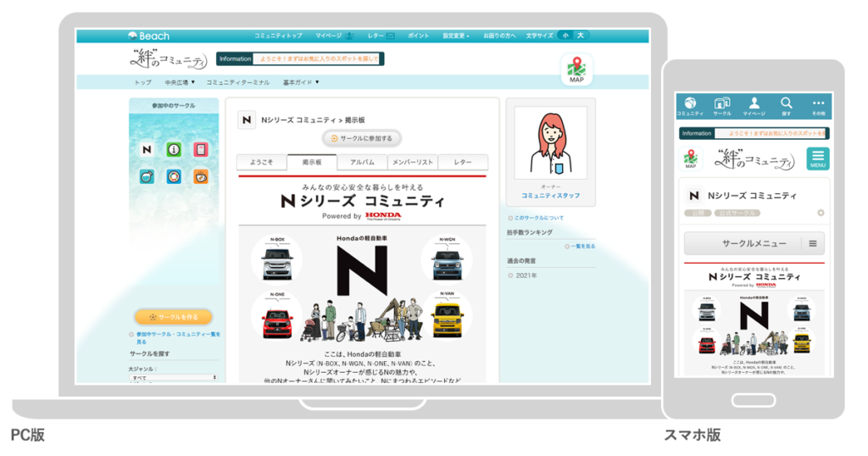
Task: Set font size to 小
Action: click(x=565, y=36)
